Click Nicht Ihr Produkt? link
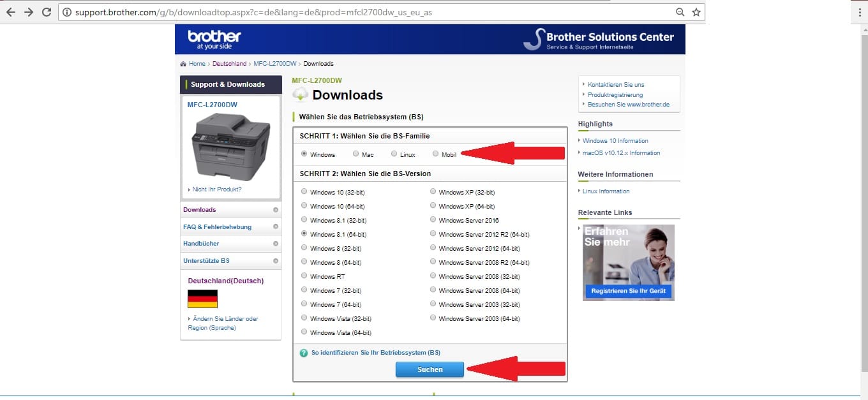 tap(217, 189)
